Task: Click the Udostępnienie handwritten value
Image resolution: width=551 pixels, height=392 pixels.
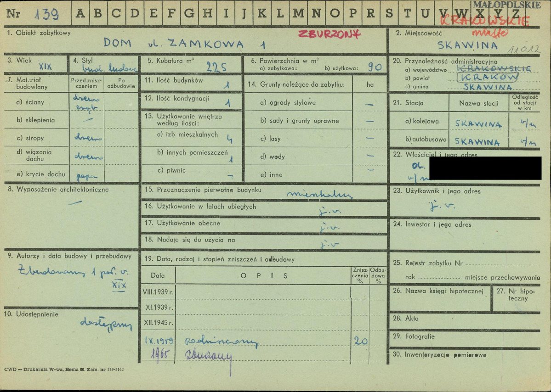Action: (106, 324)
